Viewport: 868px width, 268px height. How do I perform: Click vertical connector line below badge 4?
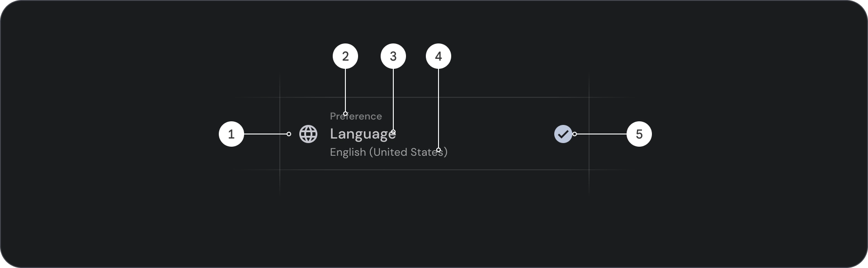click(x=439, y=109)
